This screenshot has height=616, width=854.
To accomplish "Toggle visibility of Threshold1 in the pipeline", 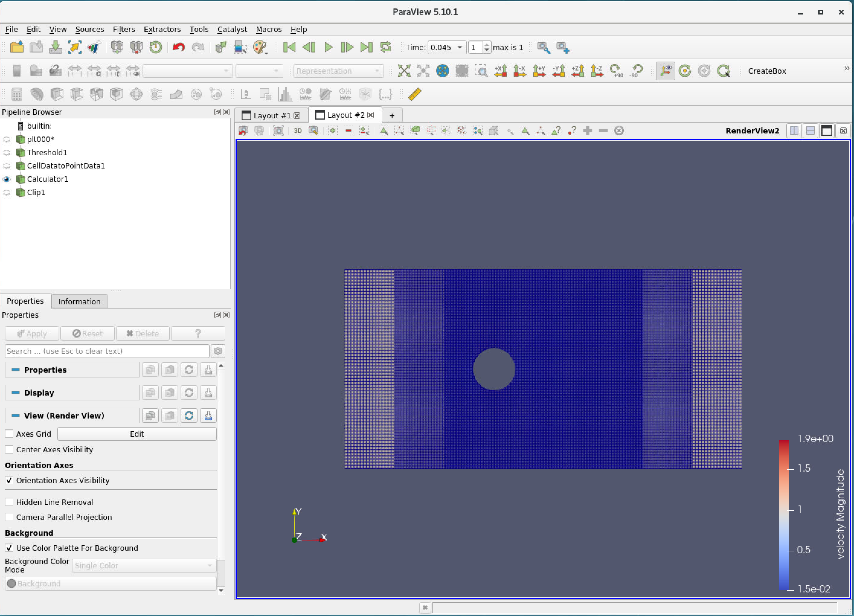I will [x=7, y=152].
